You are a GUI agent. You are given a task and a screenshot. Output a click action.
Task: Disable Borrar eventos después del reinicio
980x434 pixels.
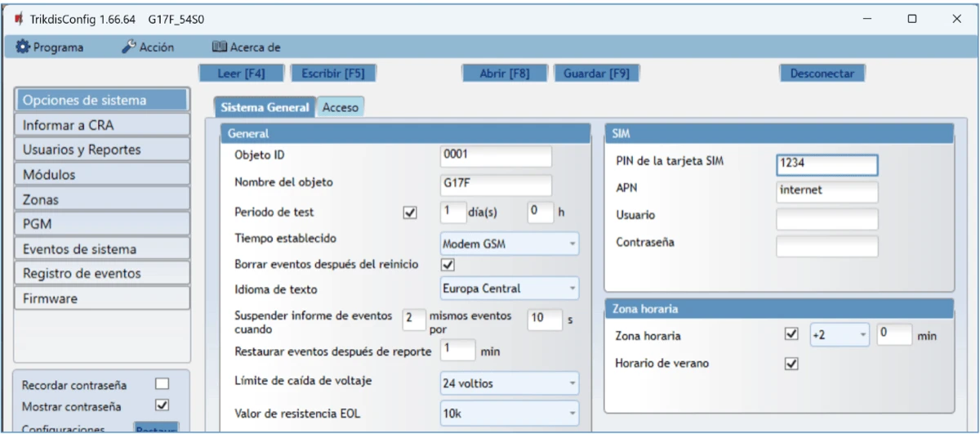click(x=448, y=265)
